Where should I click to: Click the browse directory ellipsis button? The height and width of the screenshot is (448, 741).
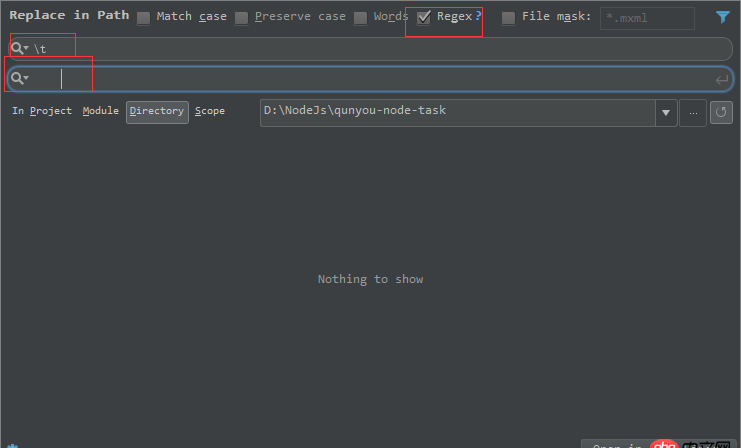pyautogui.click(x=693, y=112)
